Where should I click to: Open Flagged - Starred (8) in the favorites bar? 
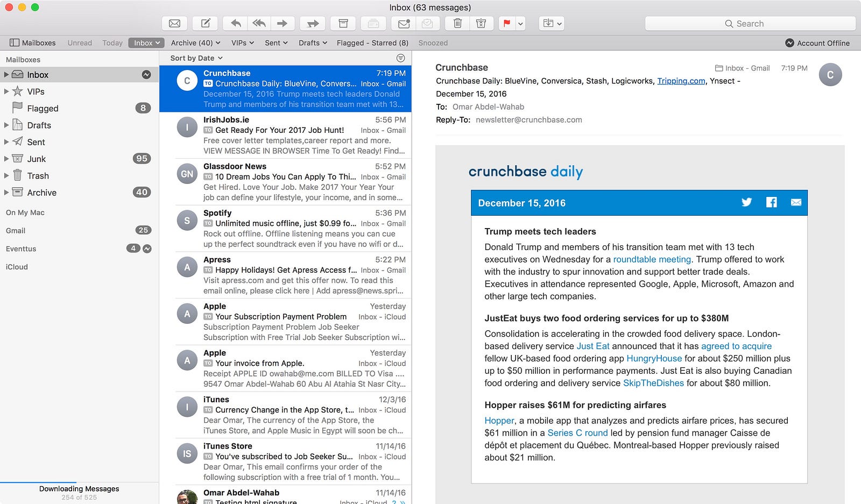(372, 43)
